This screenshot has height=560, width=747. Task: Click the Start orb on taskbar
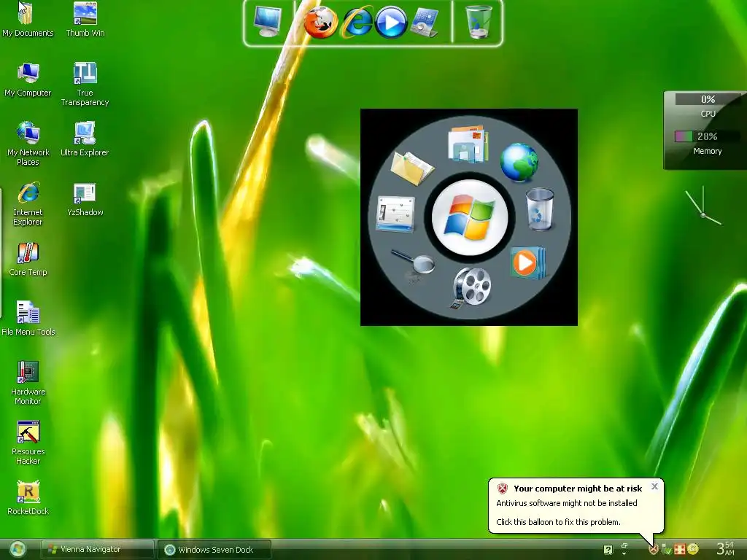18,550
